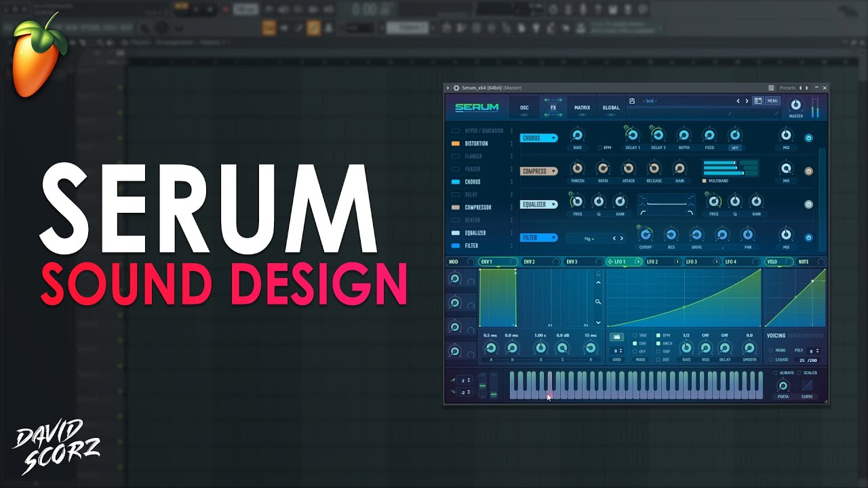Viewport: 868px width, 488px height.
Task: Enable the LFO TRIG mode checkbox
Action: tap(635, 335)
